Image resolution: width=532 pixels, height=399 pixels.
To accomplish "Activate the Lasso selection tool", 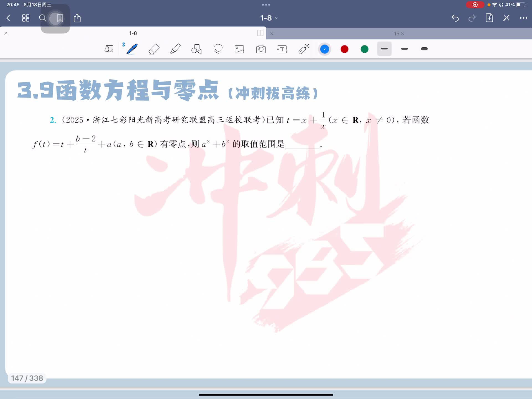I will [x=218, y=49].
